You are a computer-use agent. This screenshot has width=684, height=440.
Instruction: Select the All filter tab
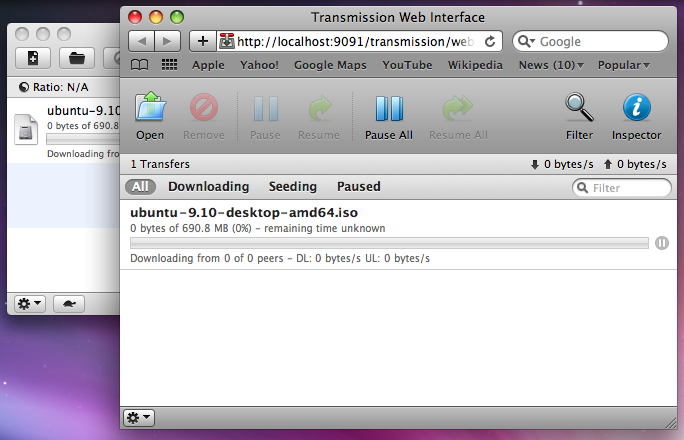pyautogui.click(x=140, y=187)
